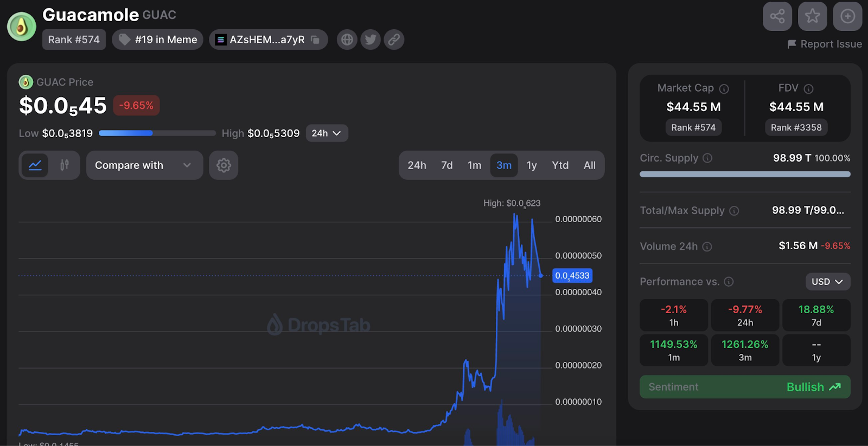Switch to candlestick chart view
This screenshot has height=446, width=868.
tap(65, 165)
